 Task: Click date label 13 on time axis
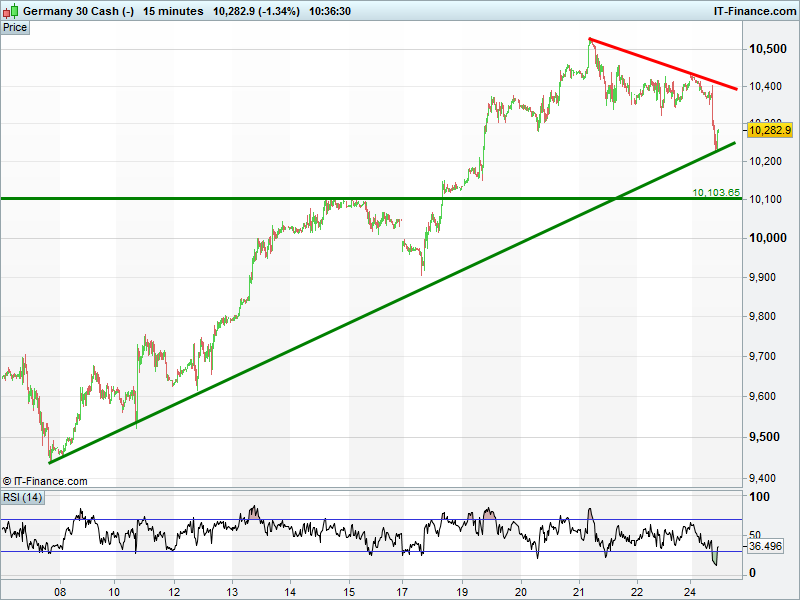232,592
